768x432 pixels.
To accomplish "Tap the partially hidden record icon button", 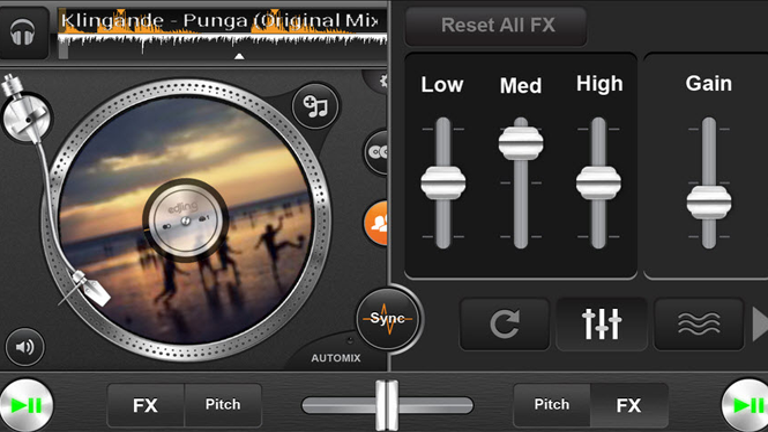I will [377, 152].
